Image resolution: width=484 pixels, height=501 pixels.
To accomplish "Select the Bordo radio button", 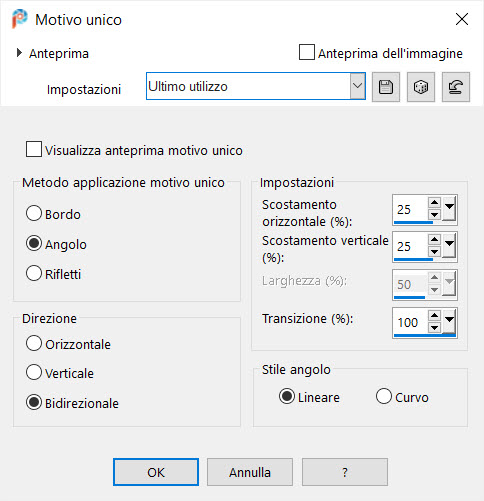I will 34,213.
